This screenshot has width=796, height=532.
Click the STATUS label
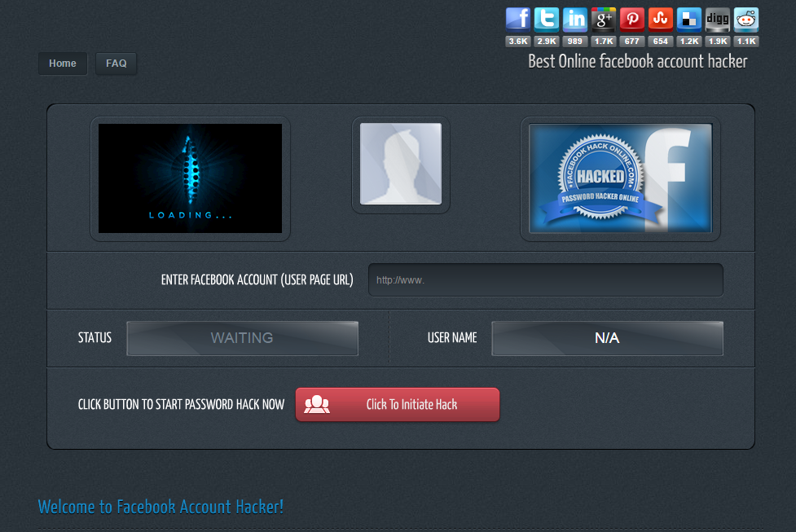pos(95,337)
